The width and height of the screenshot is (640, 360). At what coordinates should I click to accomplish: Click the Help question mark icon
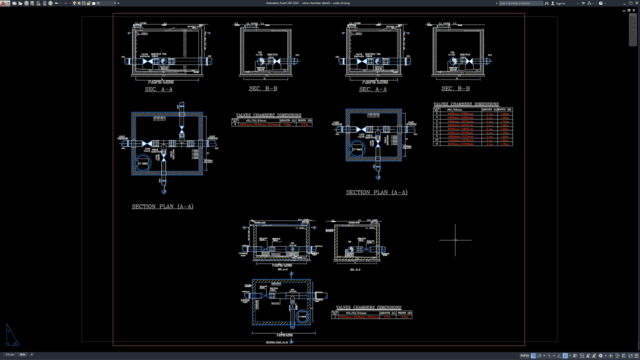[601, 3]
